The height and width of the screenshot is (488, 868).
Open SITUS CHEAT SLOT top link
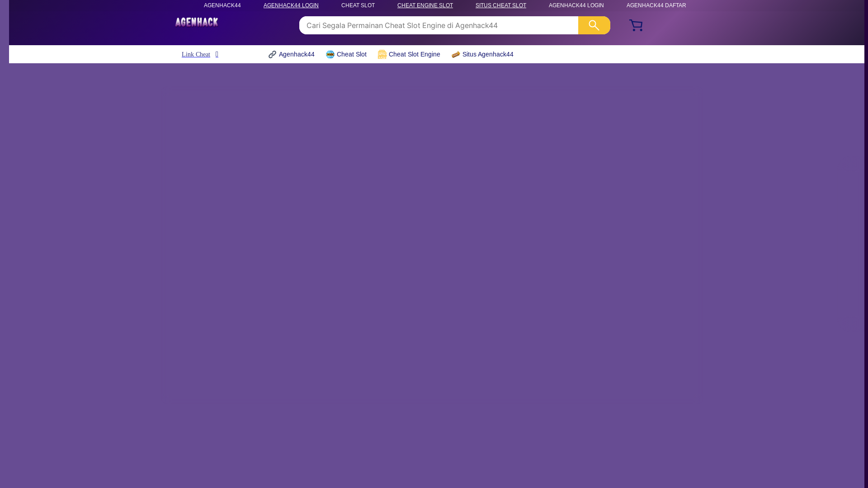[501, 5]
